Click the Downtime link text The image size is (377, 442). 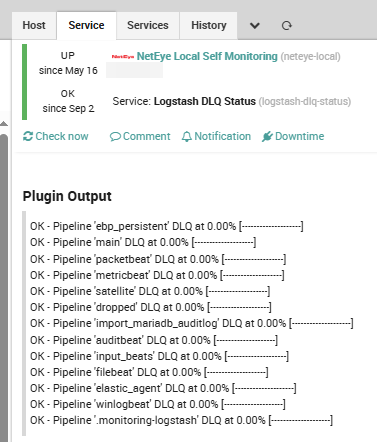click(300, 136)
